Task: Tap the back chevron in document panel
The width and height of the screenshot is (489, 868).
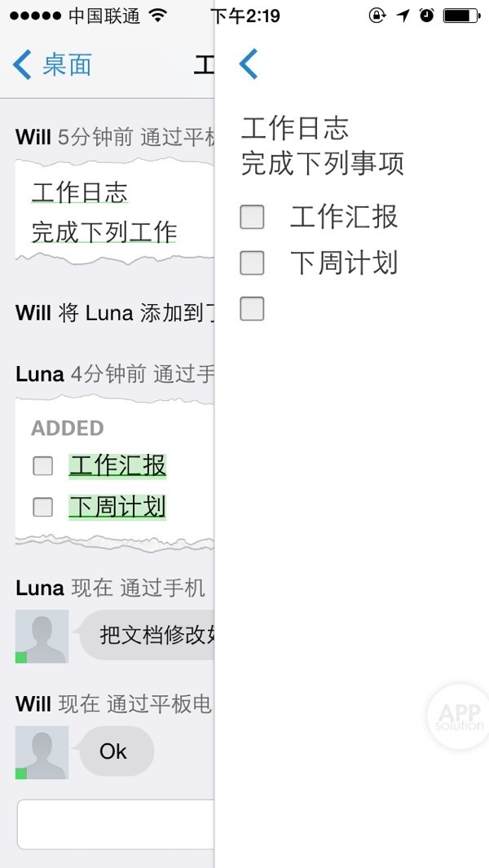Action: pos(249,64)
